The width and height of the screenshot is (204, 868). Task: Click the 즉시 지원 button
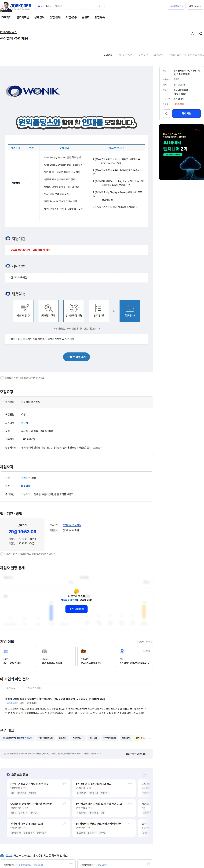point(186,114)
